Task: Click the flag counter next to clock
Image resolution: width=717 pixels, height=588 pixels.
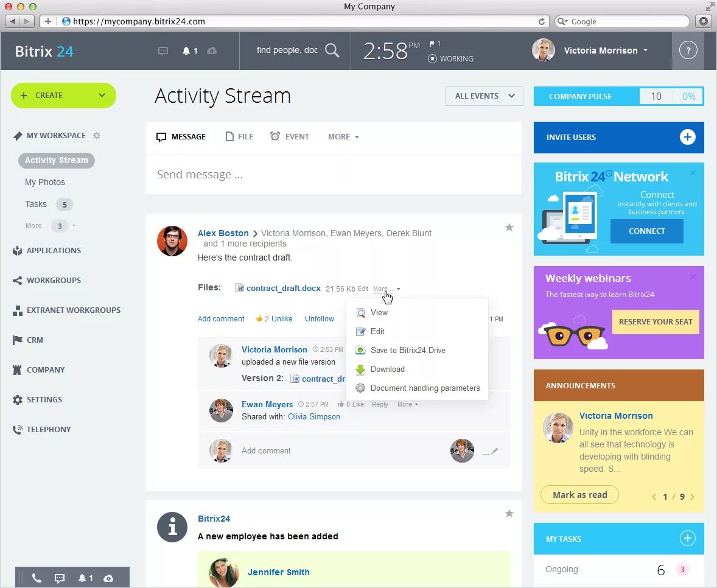Action: (x=435, y=44)
